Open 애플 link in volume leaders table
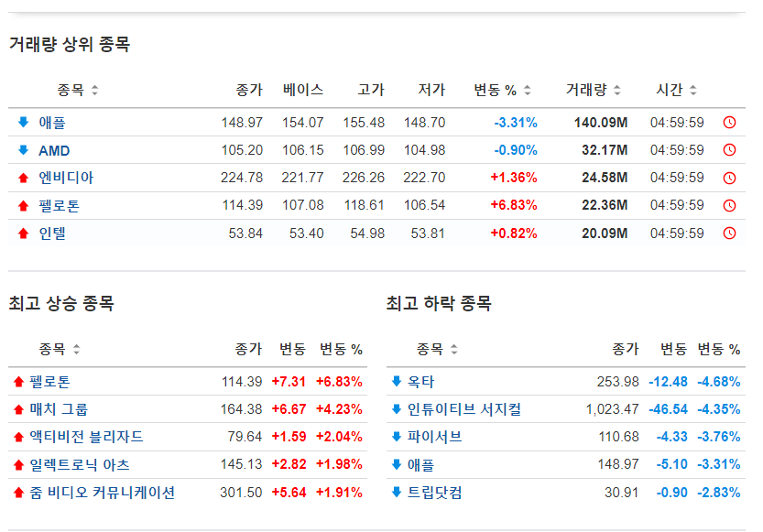The image size is (763, 532). coord(52,123)
